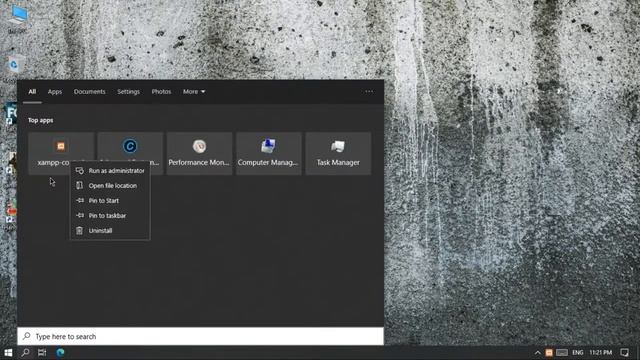Screen dimensions: 640x360
Task: Click the ENG language indicator
Action: click(578, 353)
